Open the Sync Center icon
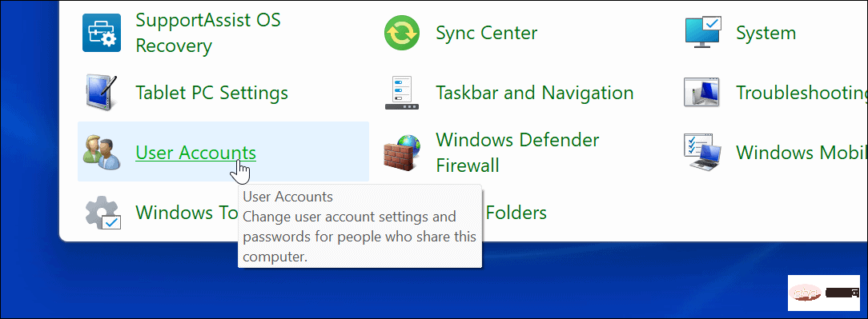This screenshot has width=868, height=319. 403,33
